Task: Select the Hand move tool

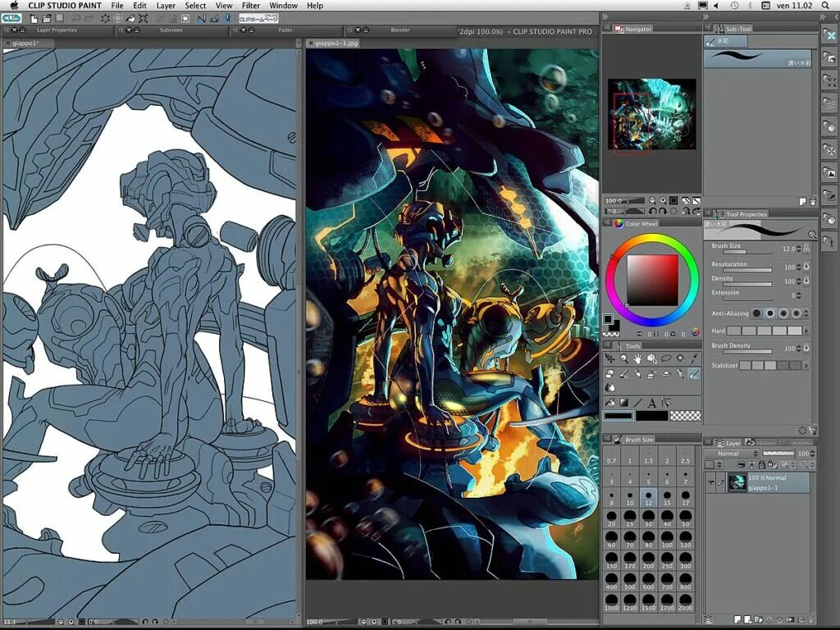Action: pyautogui.click(x=637, y=358)
